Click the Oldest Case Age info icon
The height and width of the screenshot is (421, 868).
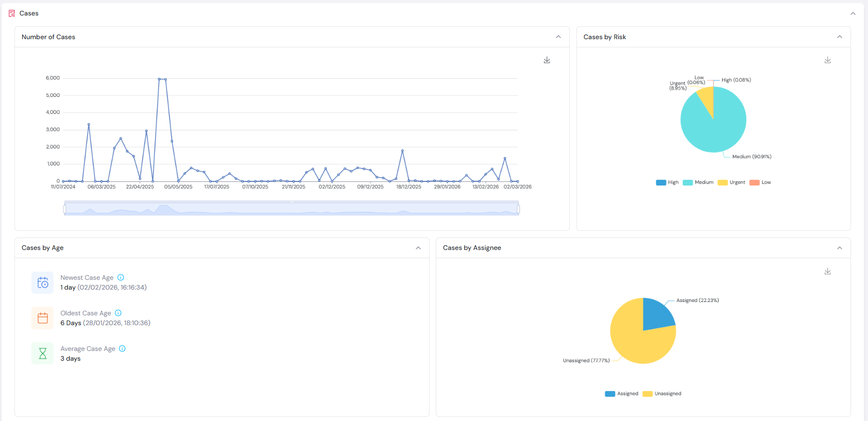118,313
